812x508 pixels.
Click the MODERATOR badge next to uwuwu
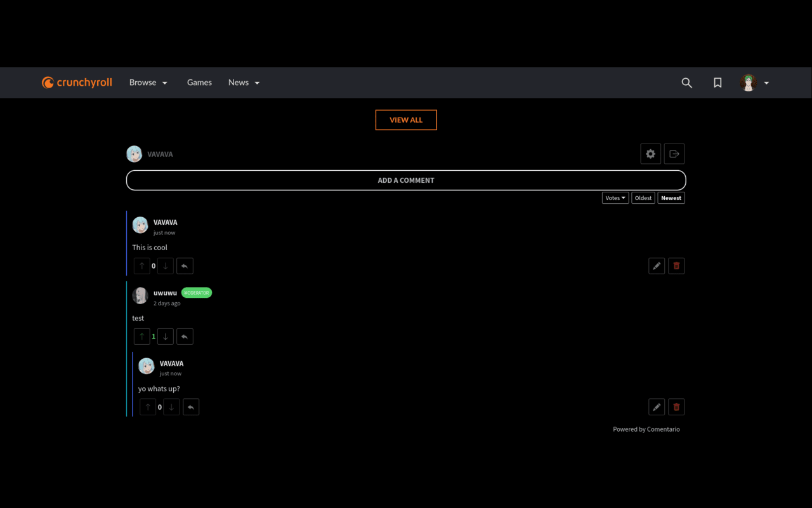click(x=197, y=293)
